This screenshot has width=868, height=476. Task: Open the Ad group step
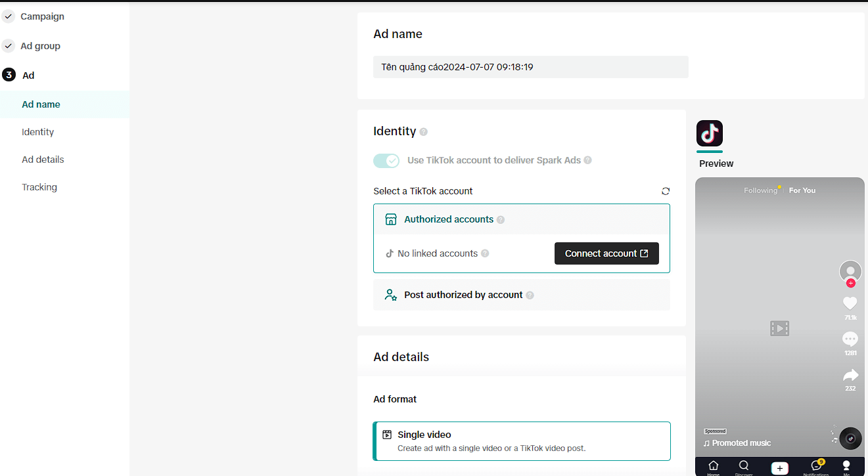click(x=40, y=46)
